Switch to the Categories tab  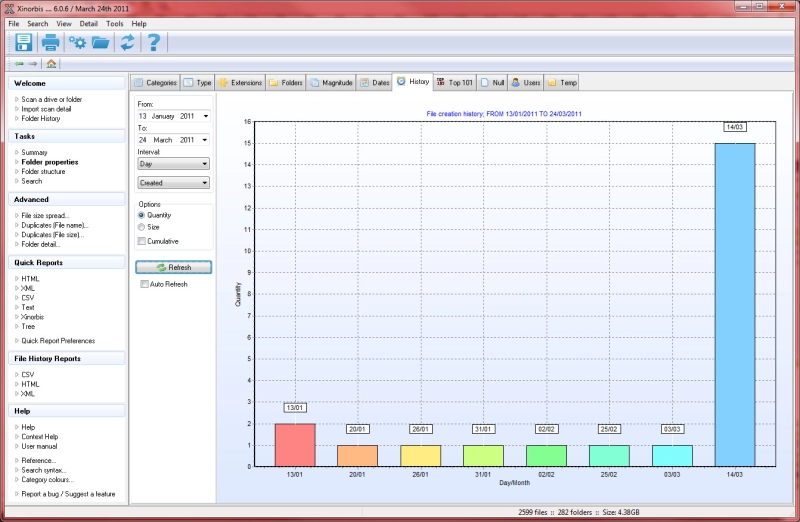click(x=156, y=83)
